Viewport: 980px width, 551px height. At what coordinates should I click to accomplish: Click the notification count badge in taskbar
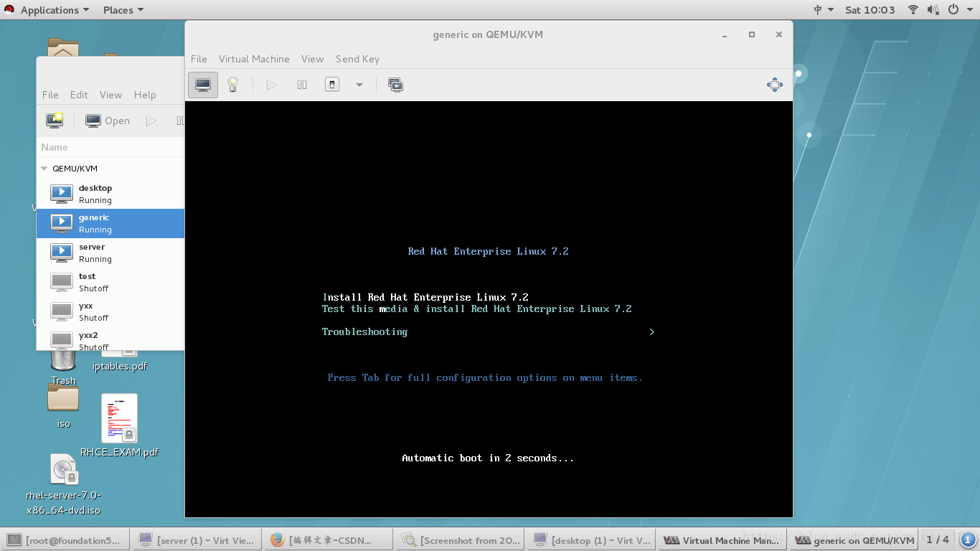click(968, 540)
